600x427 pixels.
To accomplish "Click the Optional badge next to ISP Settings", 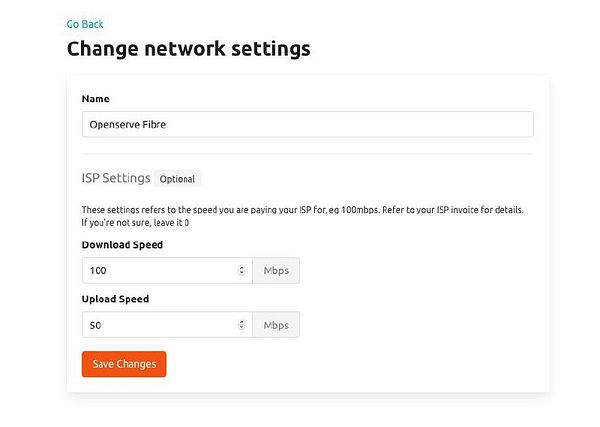I will pos(178,179).
